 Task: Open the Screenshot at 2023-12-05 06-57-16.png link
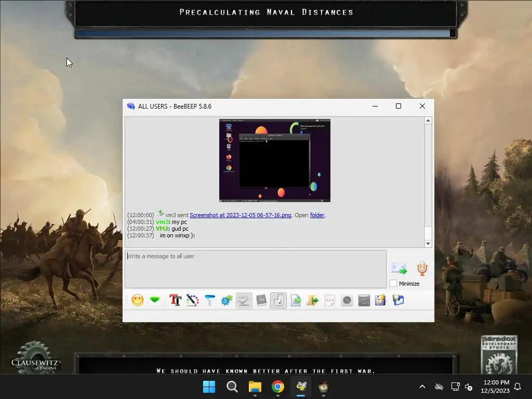tap(240, 215)
